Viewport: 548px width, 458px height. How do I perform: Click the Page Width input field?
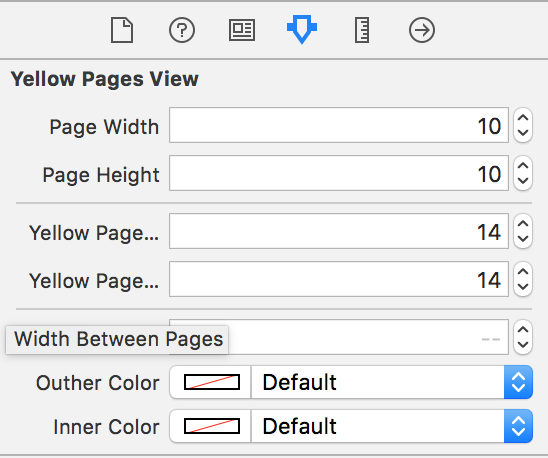339,125
